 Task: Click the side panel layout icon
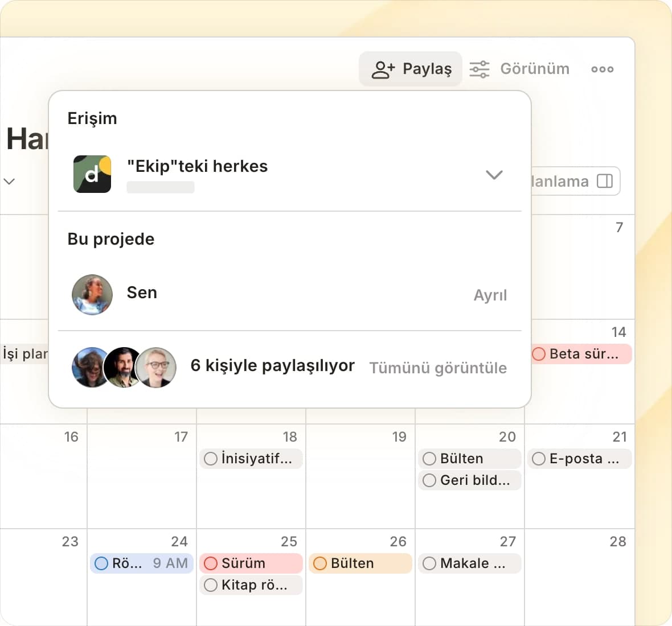(604, 181)
